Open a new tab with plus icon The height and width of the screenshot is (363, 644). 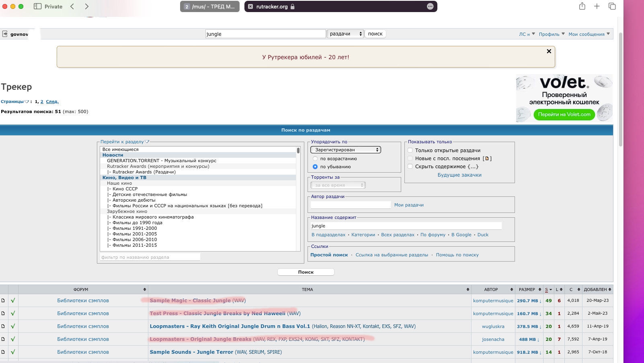[597, 6]
